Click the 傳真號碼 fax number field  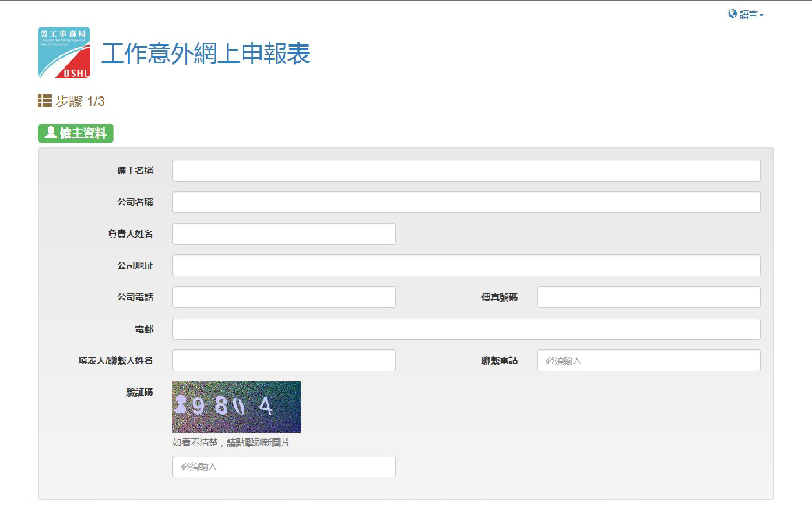(x=649, y=297)
